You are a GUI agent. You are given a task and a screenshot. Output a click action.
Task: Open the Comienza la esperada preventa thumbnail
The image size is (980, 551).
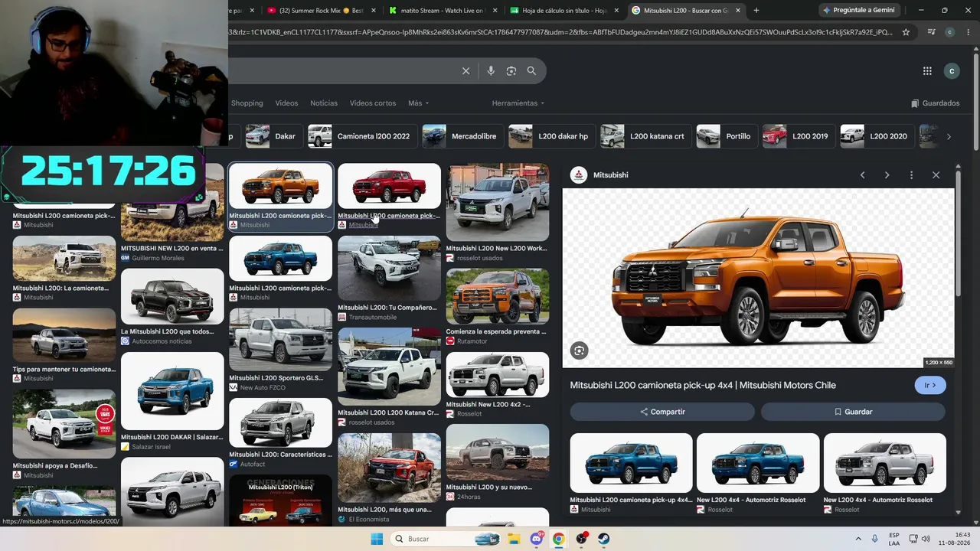pyautogui.click(x=498, y=296)
